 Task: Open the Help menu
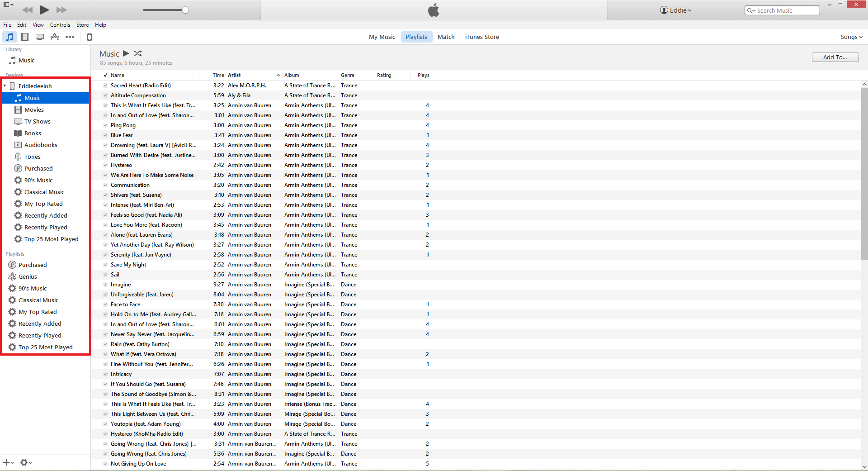point(100,25)
